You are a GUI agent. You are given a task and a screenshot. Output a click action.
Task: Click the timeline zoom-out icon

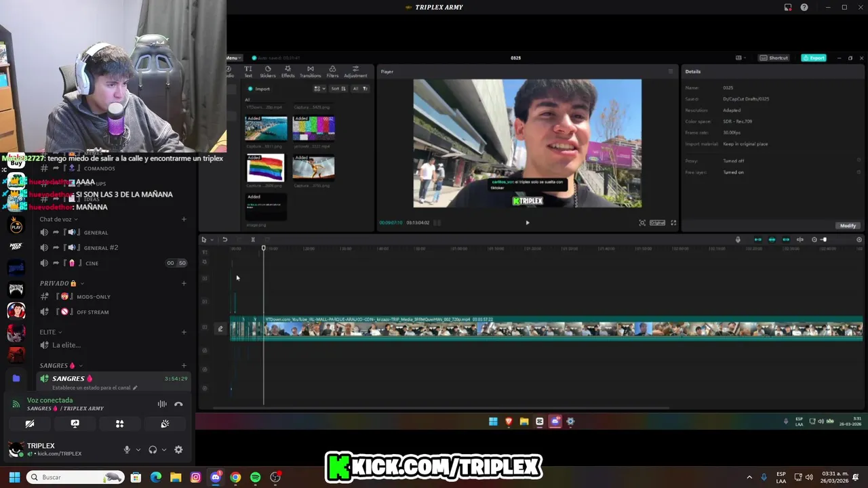(x=814, y=239)
